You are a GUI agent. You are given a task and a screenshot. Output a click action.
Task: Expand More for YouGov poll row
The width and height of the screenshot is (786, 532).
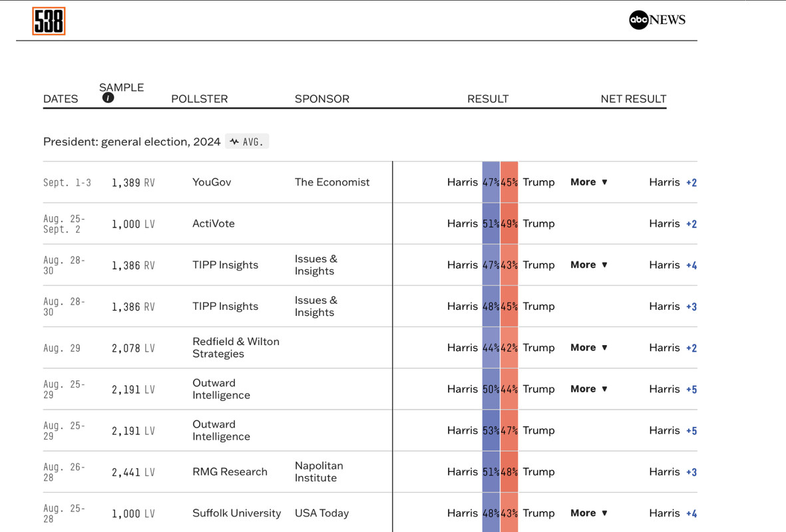pyautogui.click(x=589, y=182)
